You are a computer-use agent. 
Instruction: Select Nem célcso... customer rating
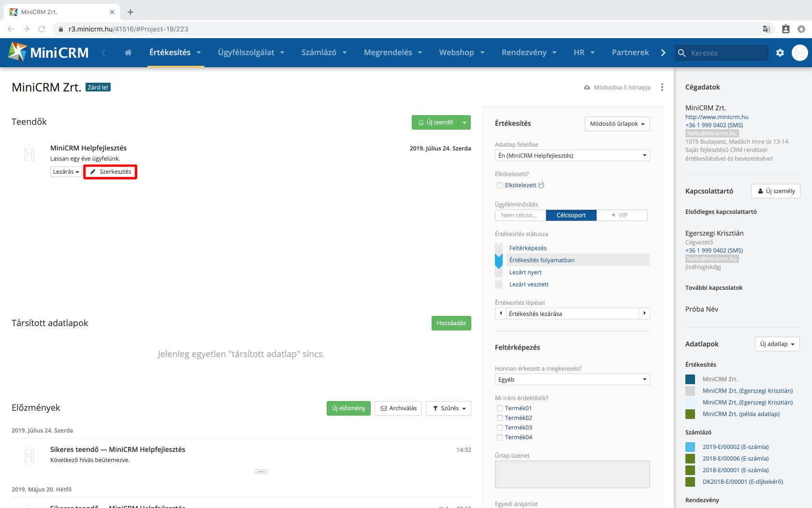tap(521, 215)
